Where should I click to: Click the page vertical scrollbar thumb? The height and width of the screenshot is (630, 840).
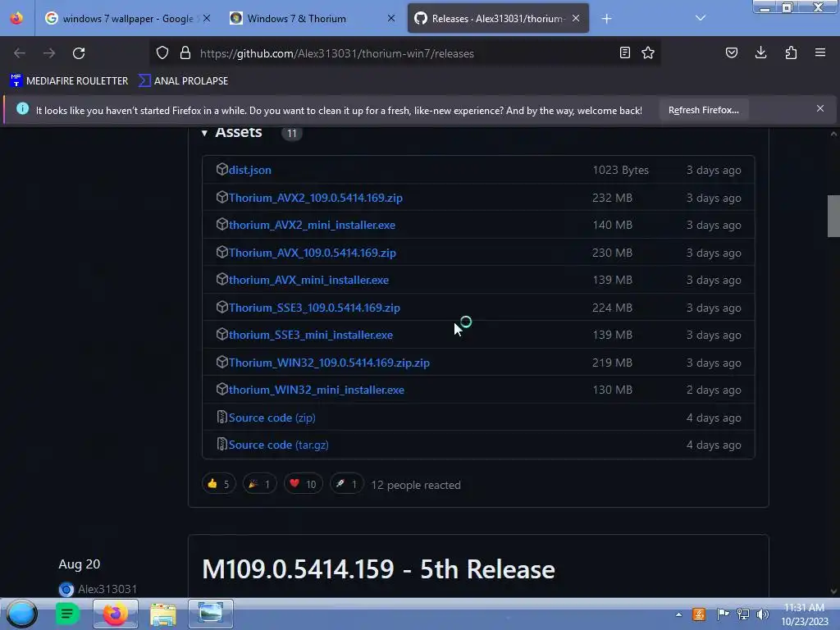click(833, 216)
